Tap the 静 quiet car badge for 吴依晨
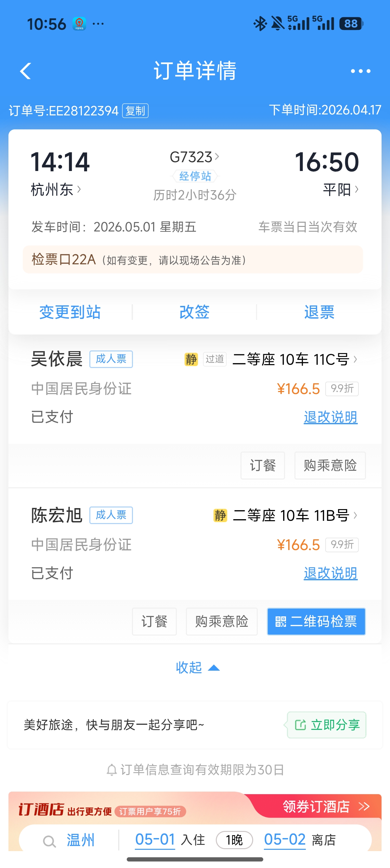 tap(191, 359)
